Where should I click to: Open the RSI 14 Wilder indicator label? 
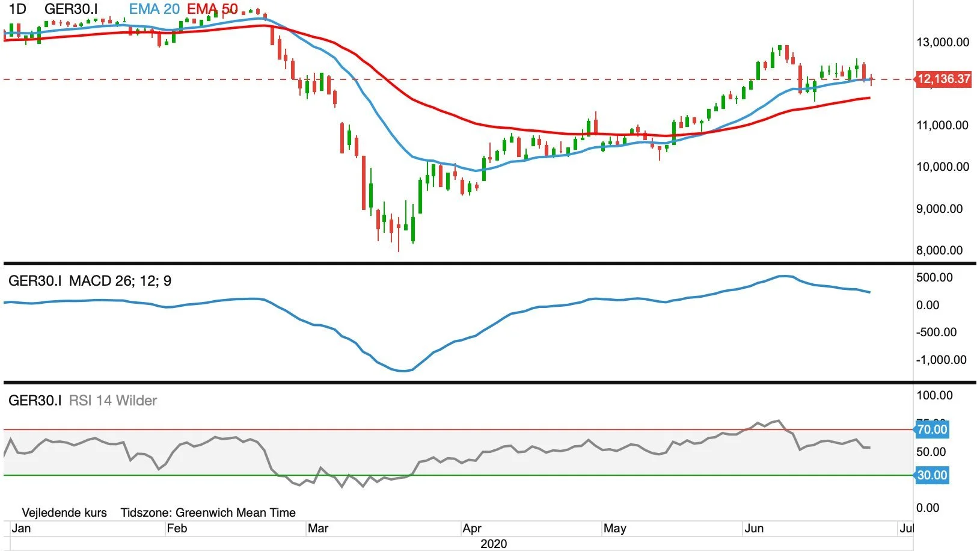[113, 401]
